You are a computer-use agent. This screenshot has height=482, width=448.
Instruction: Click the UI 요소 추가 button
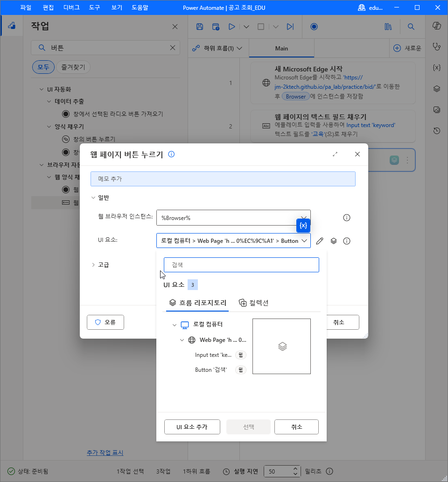pyautogui.click(x=192, y=427)
